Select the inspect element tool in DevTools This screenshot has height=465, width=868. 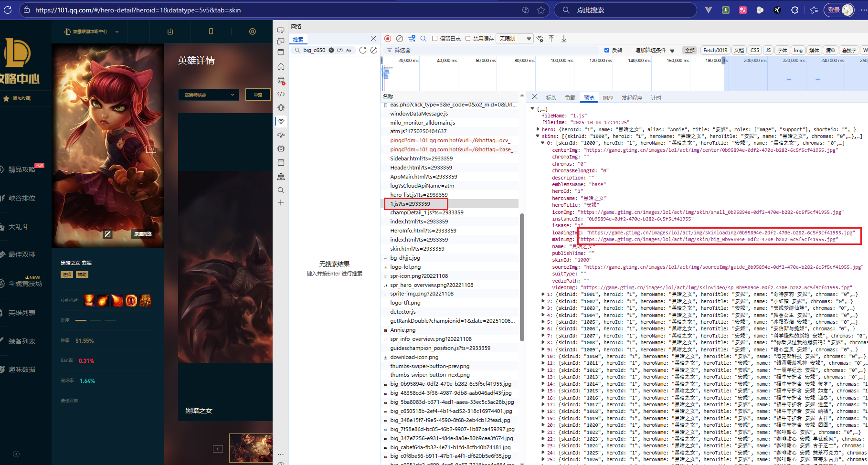[x=281, y=30]
